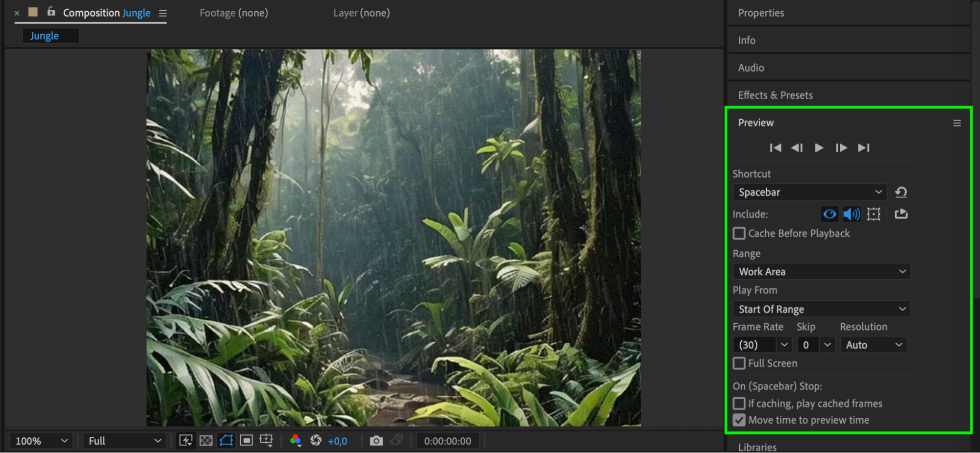The height and width of the screenshot is (453, 980).
Task: Step to next frame in Preview
Action: pos(841,148)
